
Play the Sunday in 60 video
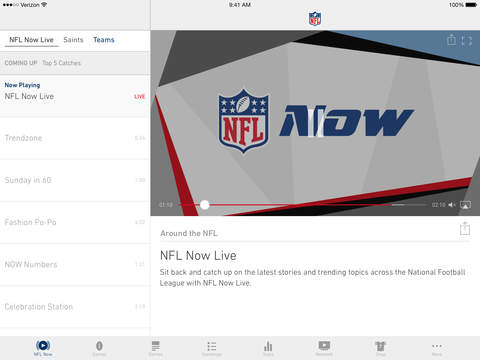(75, 180)
